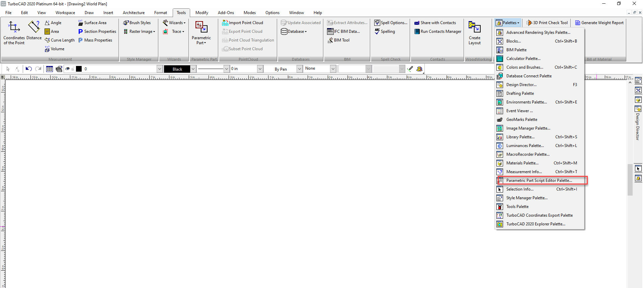
Task: Choose Materials Palette entry
Action: point(540,163)
